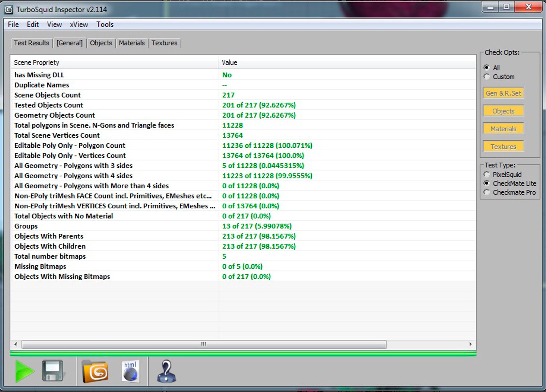
Task: Select the 'Geometry Objects Count' row
Action: (243, 115)
